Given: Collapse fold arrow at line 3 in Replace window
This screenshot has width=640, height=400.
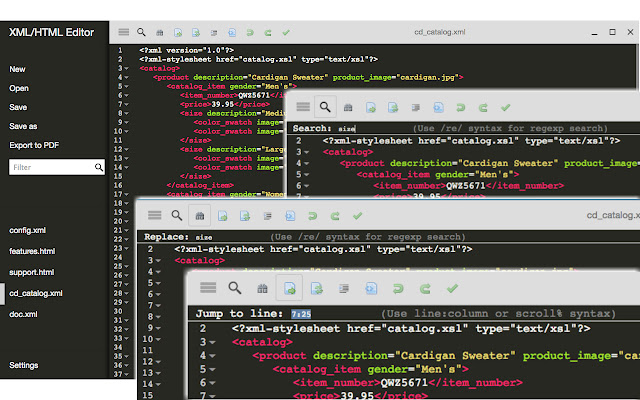Looking at the screenshot, I should pos(158,260).
